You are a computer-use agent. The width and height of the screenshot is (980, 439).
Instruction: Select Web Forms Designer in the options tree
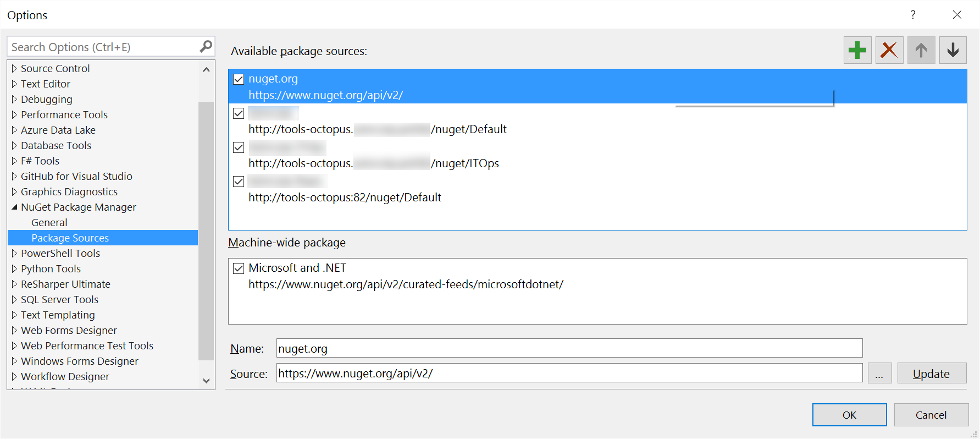69,331
